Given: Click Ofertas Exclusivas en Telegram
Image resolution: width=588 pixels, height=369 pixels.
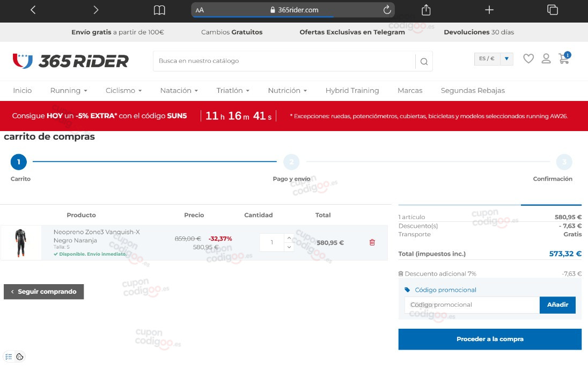Looking at the screenshot, I should (x=352, y=32).
